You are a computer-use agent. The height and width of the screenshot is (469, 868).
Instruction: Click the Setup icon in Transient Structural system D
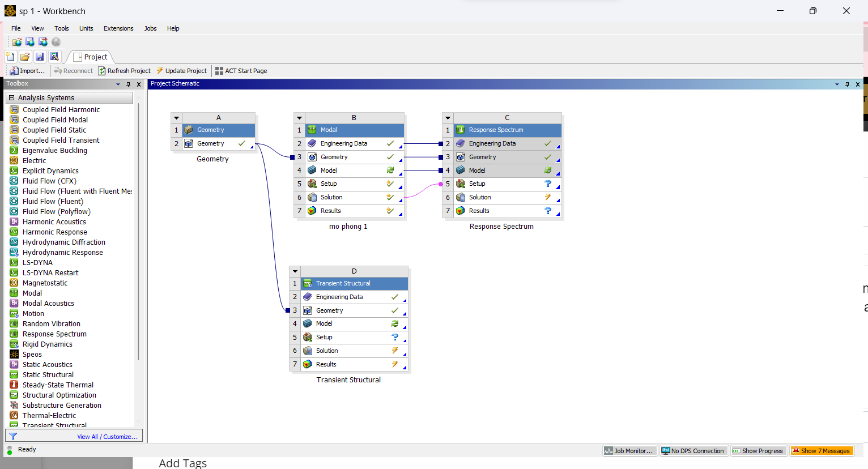(308, 337)
